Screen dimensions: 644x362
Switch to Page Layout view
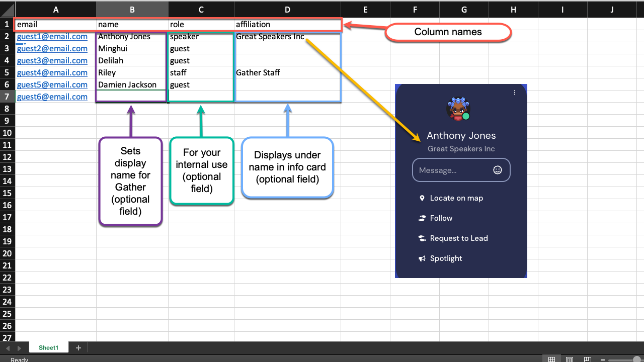click(x=570, y=359)
